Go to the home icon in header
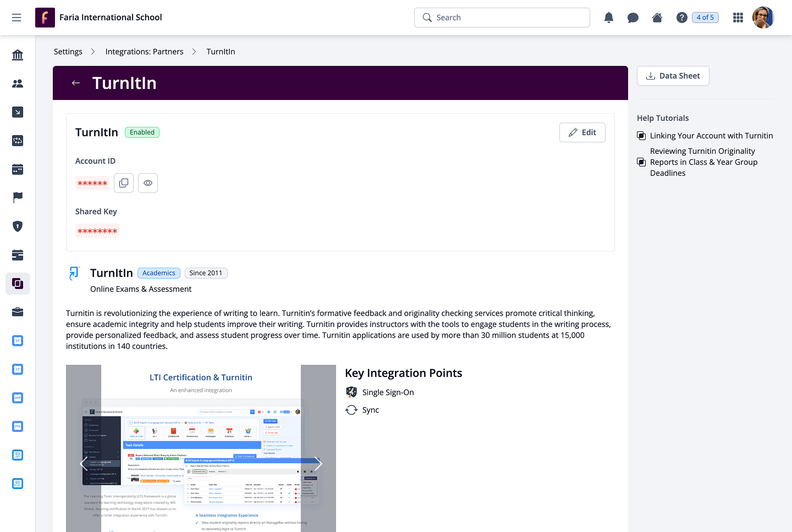The image size is (792, 532). point(657,18)
